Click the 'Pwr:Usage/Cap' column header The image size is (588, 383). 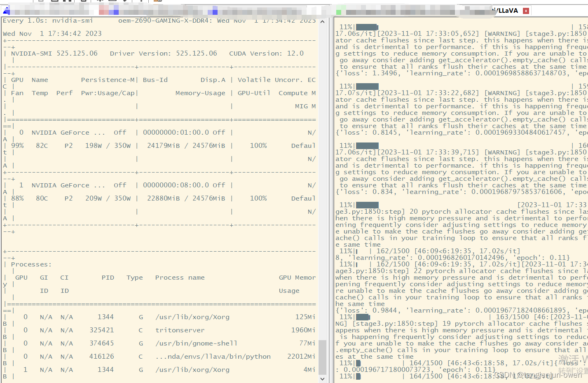[x=108, y=93]
